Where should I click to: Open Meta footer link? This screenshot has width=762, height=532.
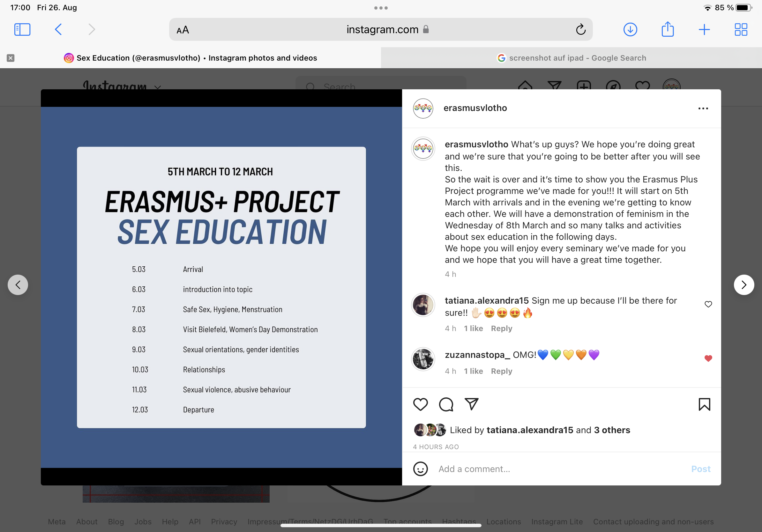[57, 522]
